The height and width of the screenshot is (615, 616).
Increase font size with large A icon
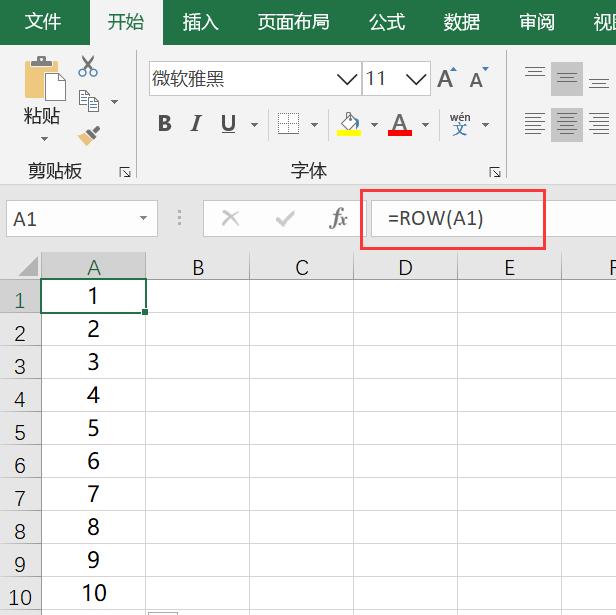pos(447,78)
